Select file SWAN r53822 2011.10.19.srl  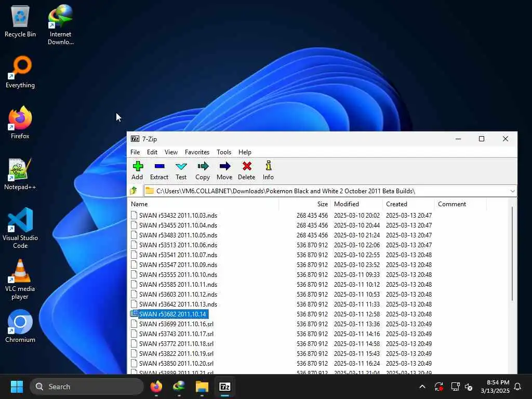coord(177,353)
